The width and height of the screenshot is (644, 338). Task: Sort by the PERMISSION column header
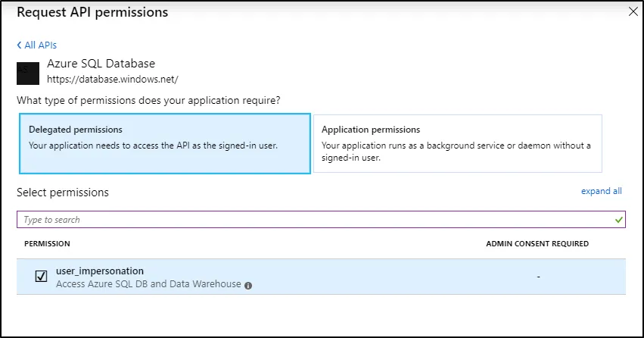(x=47, y=244)
